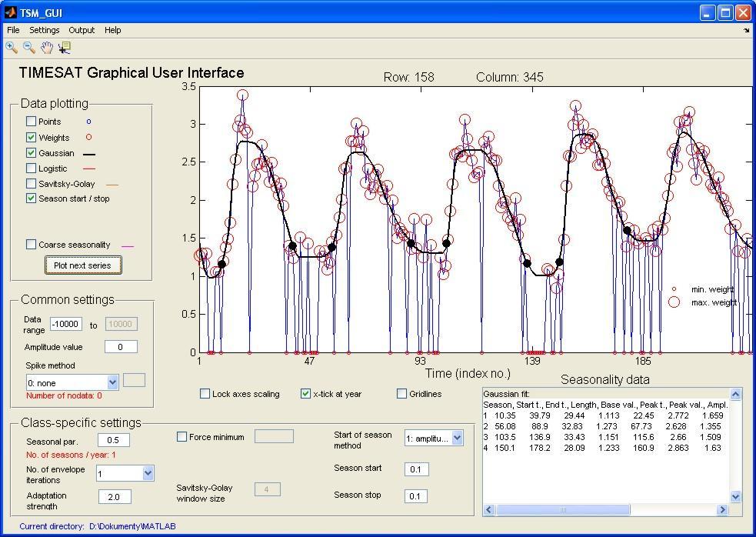The image size is (756, 537).
Task: Click the dock arrow at menu bar right
Action: (747, 31)
